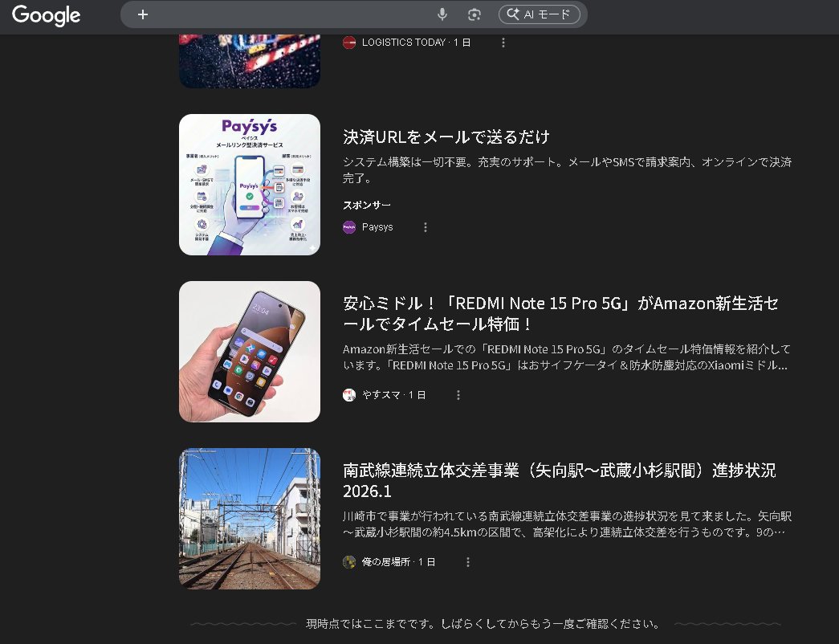Click the Google logo
The image size is (839, 644).
46,15
